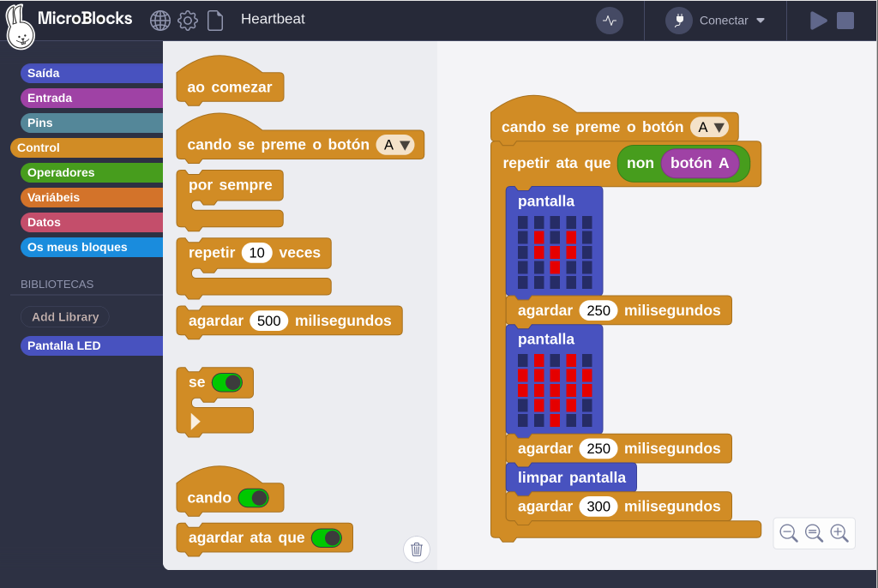Expand the Conectar dropdown arrow
Viewport: 878px width, 588px height.
point(761,21)
